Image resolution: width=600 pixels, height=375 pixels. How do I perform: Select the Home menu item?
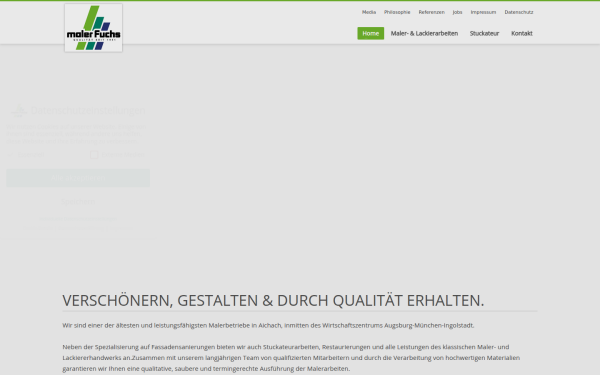370,33
